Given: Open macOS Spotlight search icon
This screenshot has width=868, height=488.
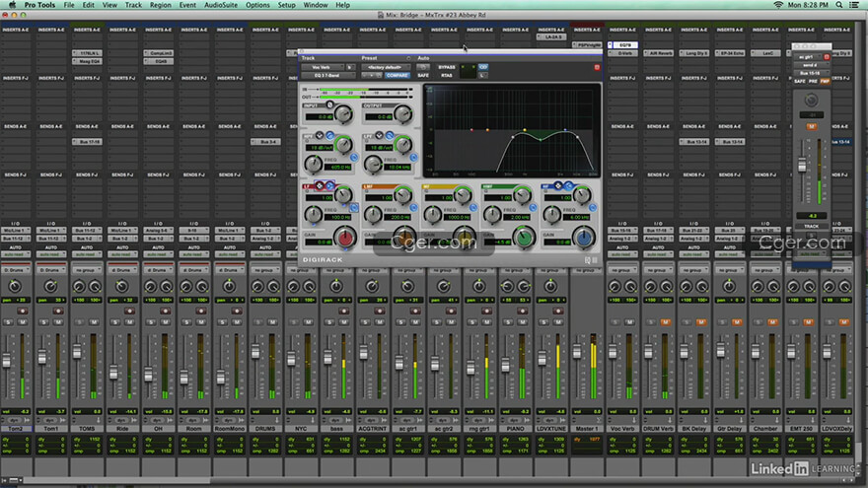Looking at the screenshot, I should 839,5.
